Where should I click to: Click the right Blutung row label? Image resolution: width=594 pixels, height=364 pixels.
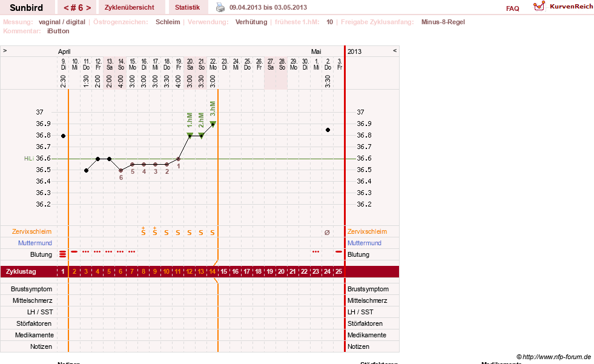click(358, 254)
